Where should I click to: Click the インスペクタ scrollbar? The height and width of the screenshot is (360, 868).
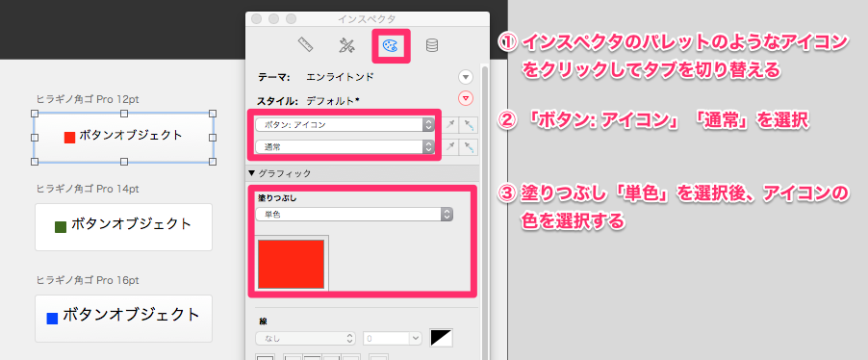coord(484,214)
